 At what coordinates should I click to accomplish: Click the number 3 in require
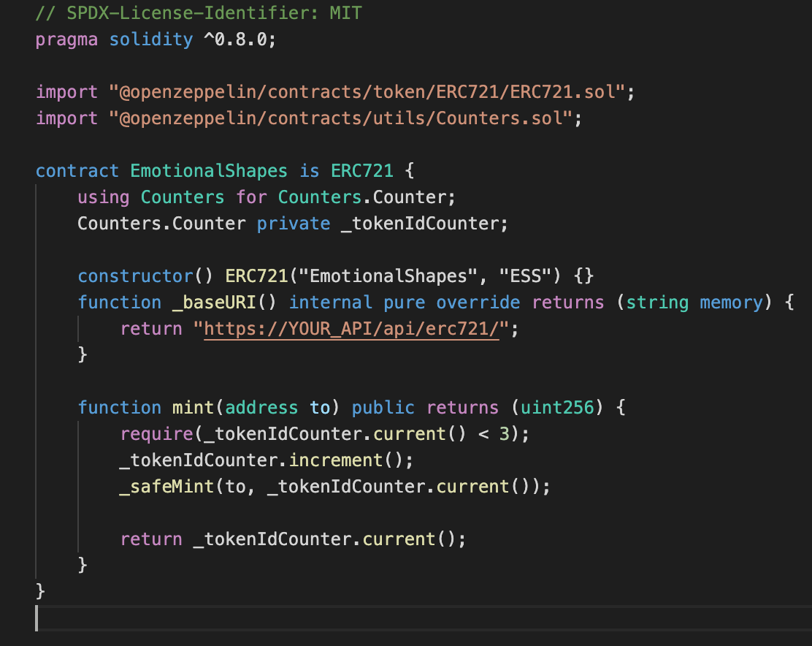point(505,433)
